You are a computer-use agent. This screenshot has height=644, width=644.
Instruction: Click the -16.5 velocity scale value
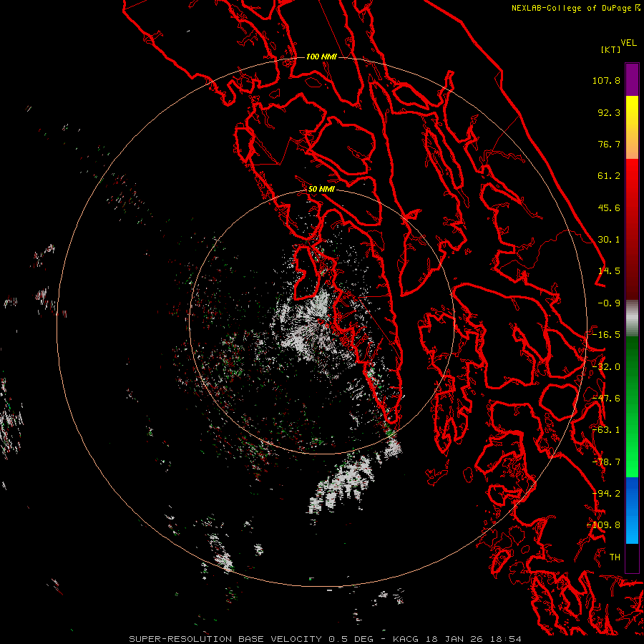[x=606, y=335]
